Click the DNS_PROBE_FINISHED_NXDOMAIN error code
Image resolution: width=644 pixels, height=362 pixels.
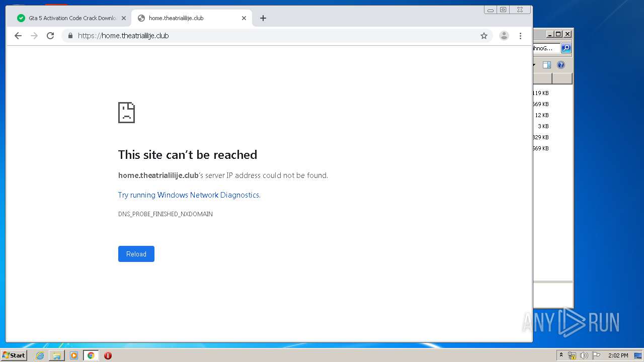[x=166, y=214]
